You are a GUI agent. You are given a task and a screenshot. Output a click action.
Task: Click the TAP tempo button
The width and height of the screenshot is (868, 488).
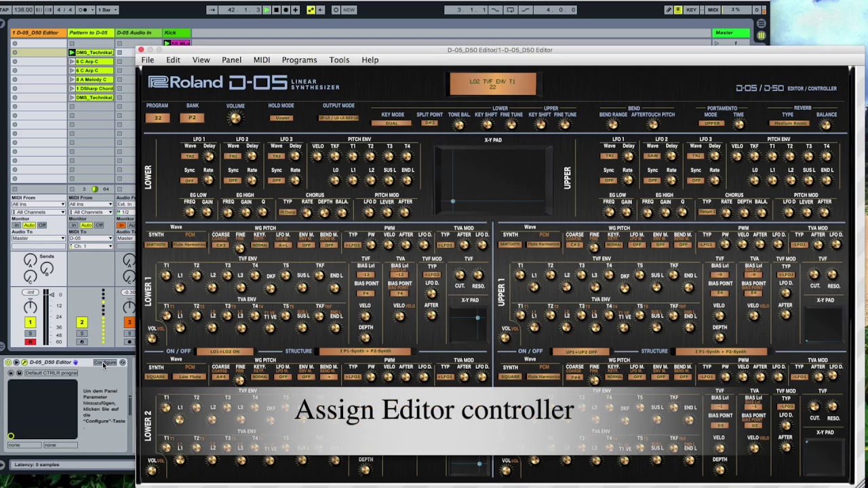click(x=6, y=9)
